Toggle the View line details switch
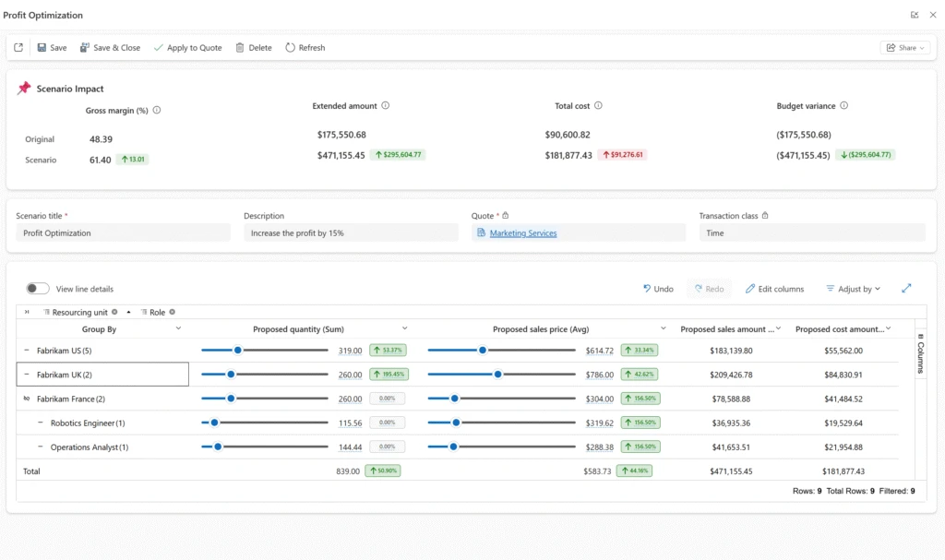Image resolution: width=945 pixels, height=560 pixels. (x=38, y=289)
